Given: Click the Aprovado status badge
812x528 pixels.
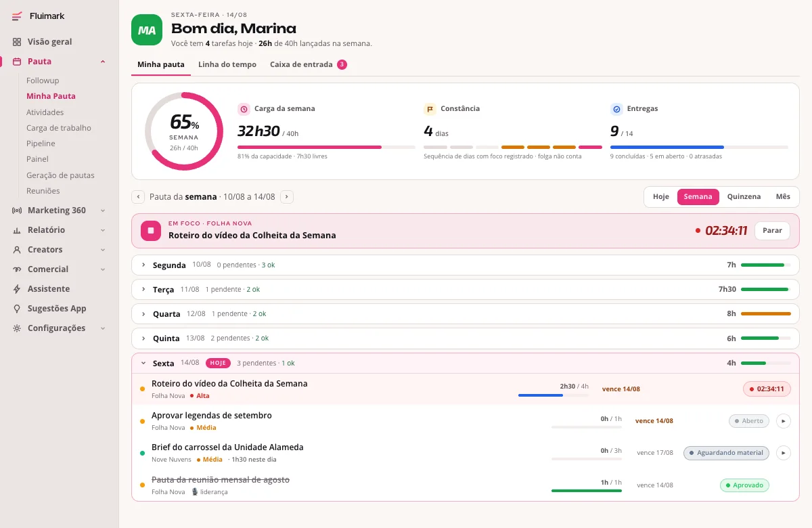Looking at the screenshot, I should [x=744, y=485].
